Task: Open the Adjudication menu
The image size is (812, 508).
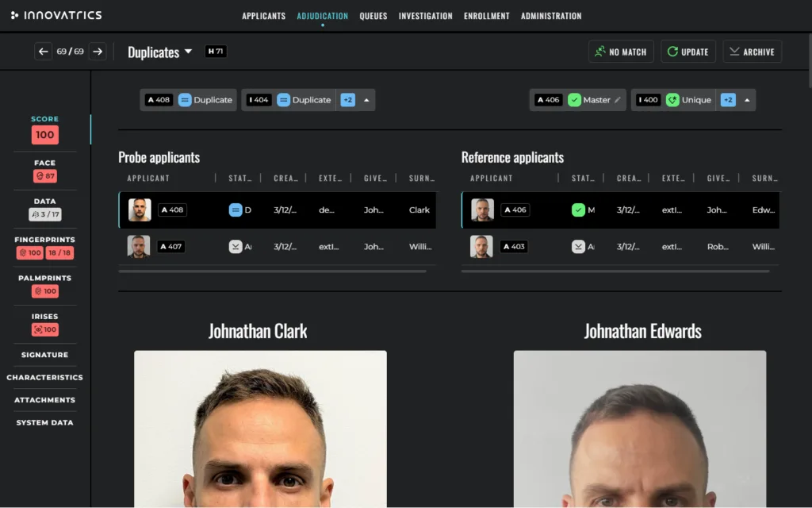Action: 322,16
